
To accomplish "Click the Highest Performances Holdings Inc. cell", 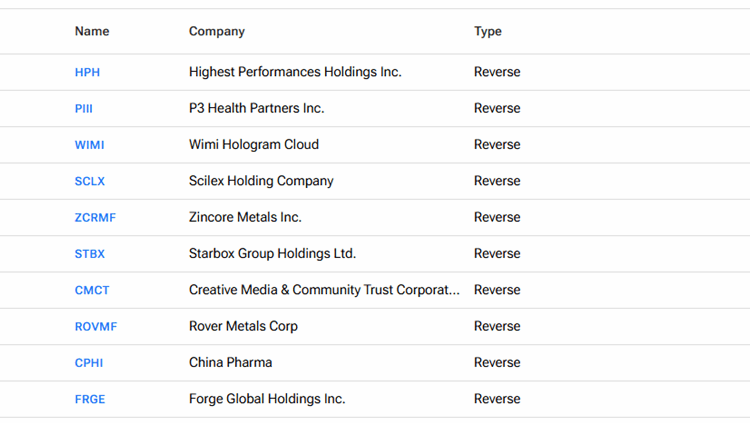I will [295, 72].
